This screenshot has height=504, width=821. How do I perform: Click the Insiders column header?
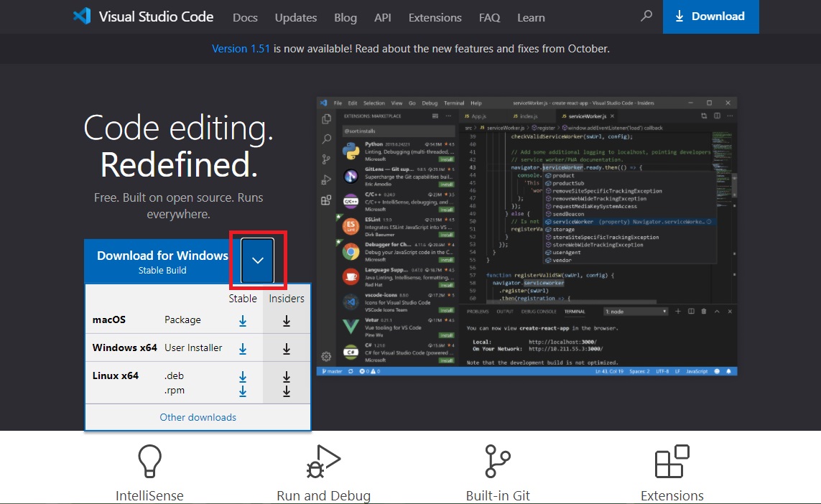pyautogui.click(x=287, y=299)
